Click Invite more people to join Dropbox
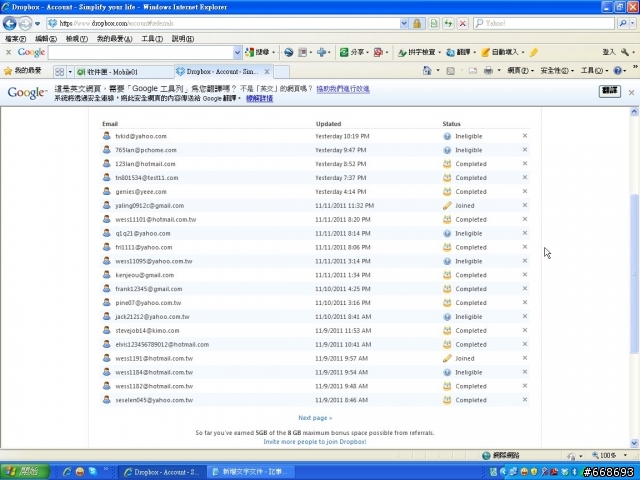 (315, 442)
